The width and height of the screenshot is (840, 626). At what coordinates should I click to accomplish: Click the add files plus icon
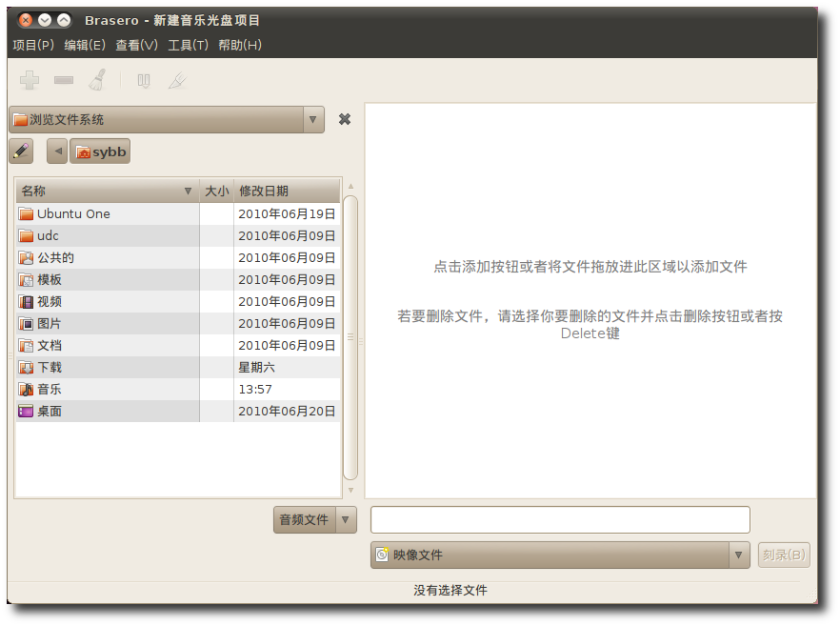coord(30,80)
